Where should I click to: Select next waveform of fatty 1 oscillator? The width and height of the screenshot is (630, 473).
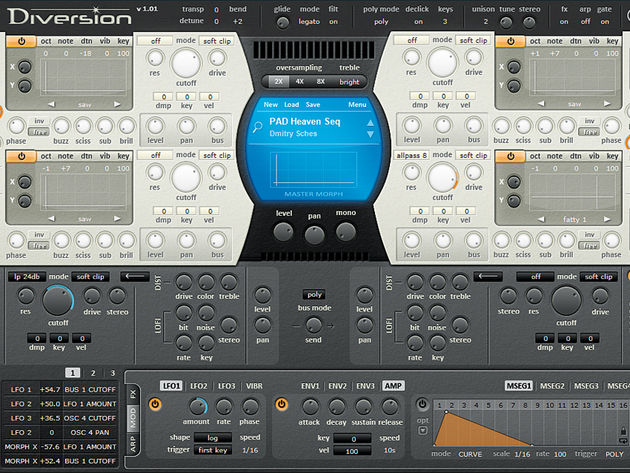(x=607, y=219)
